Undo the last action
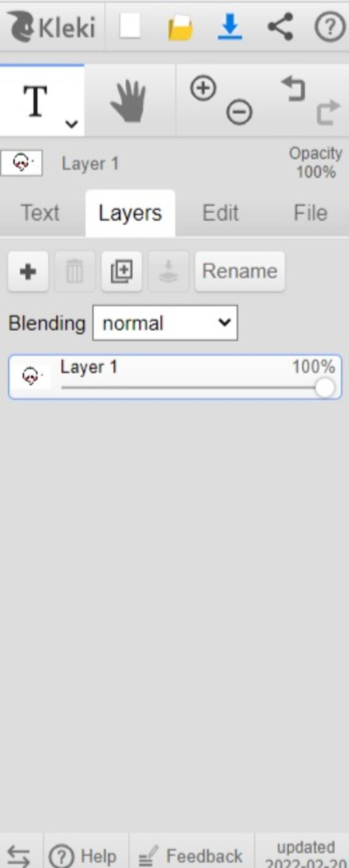 [293, 89]
